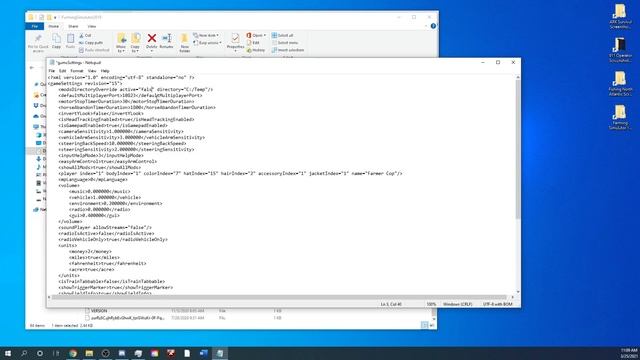Open the Windows Start menu
640x360 pixels.
(x=8, y=353)
